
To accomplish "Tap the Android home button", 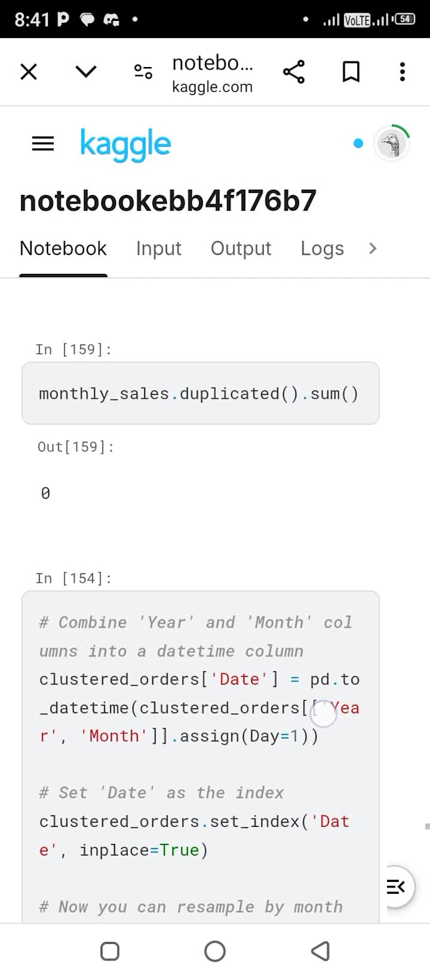I will [215, 950].
